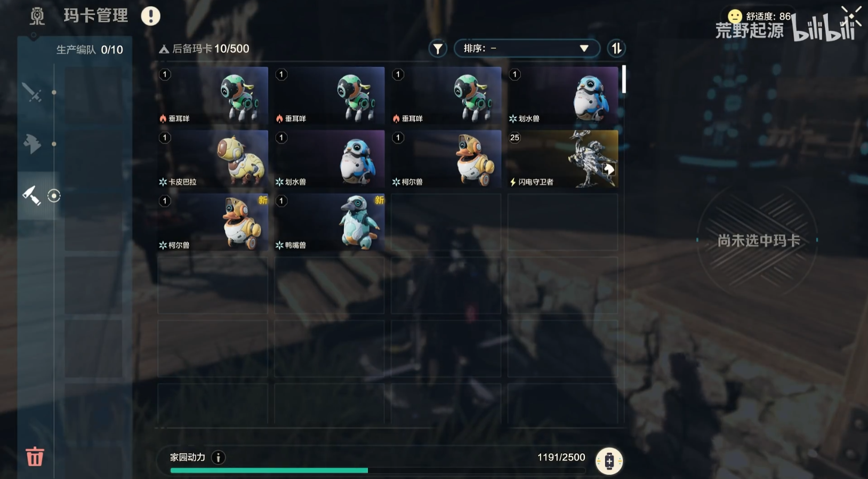The width and height of the screenshot is (868, 479).
Task: Toggle the sort order arrows icon
Action: (616, 49)
